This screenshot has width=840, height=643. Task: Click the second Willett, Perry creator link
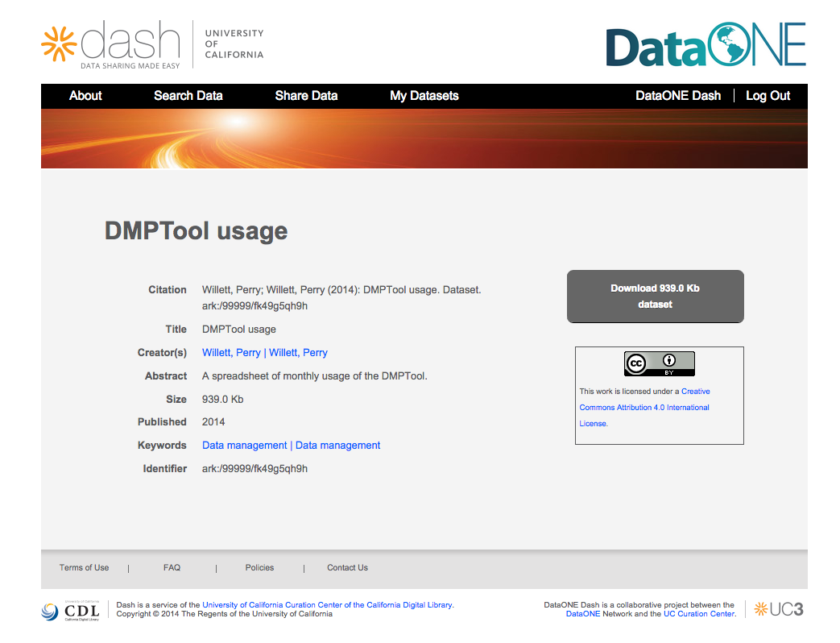point(299,353)
